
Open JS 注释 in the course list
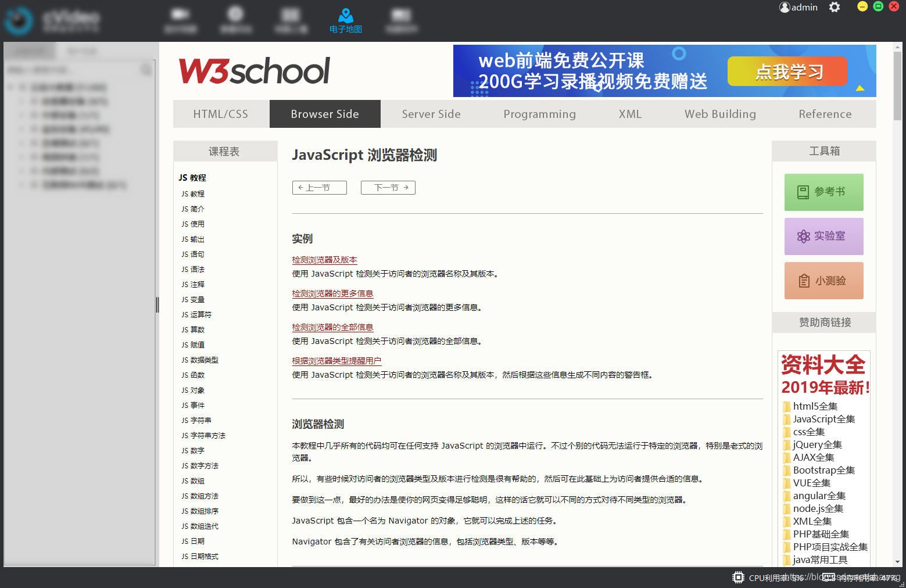pyautogui.click(x=193, y=284)
